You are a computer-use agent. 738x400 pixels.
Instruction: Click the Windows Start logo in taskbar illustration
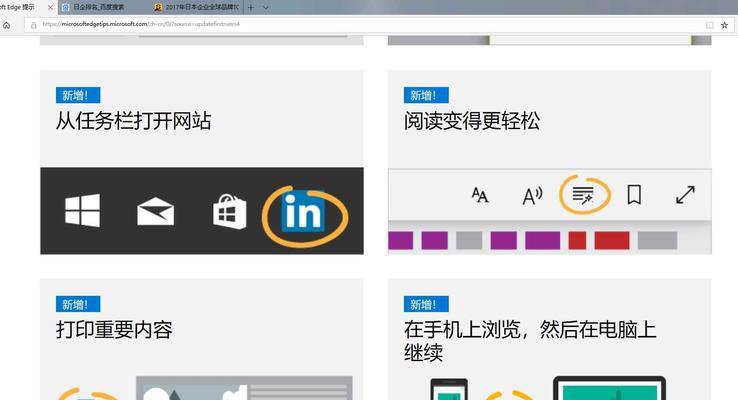click(82, 210)
